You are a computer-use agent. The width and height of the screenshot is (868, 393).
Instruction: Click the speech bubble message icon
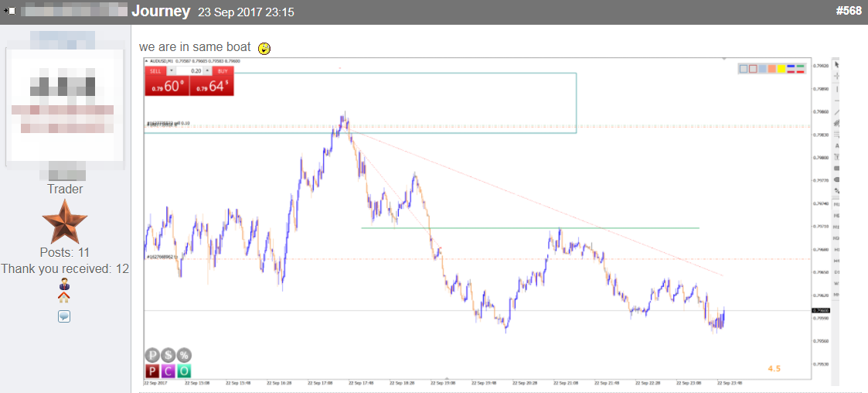(64, 316)
